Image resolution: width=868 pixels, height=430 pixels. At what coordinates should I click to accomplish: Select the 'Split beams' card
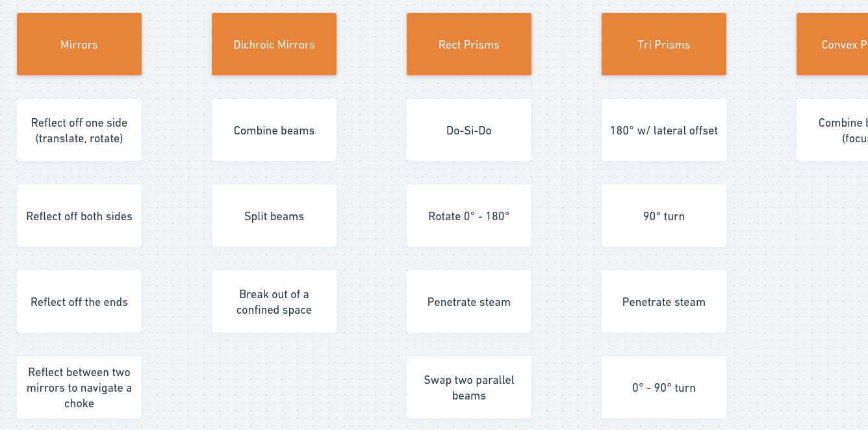274,216
